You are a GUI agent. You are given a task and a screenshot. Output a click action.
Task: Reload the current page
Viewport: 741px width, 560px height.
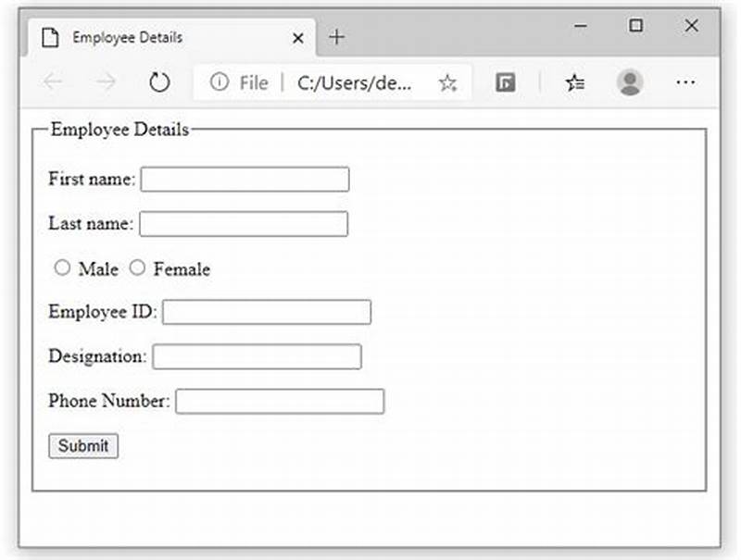pos(159,81)
